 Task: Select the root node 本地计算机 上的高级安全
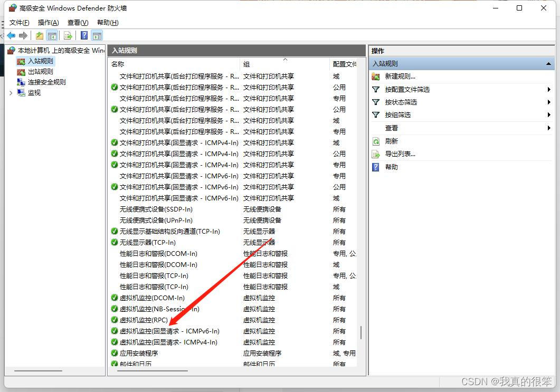[x=61, y=50]
